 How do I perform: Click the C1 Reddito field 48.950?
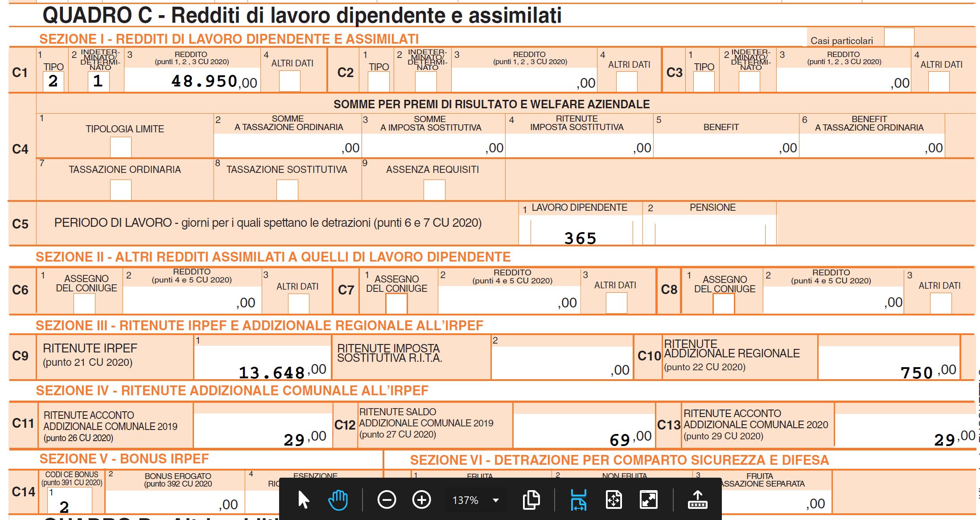click(x=192, y=80)
